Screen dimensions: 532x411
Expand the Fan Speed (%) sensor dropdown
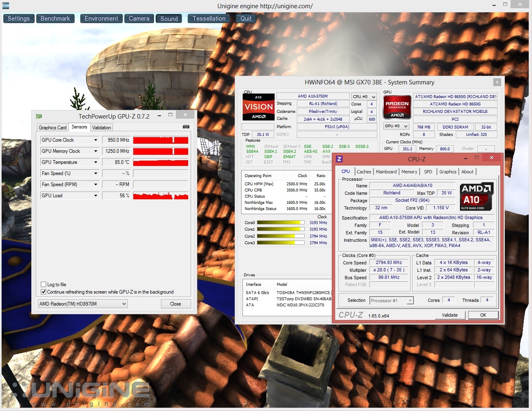(x=96, y=173)
